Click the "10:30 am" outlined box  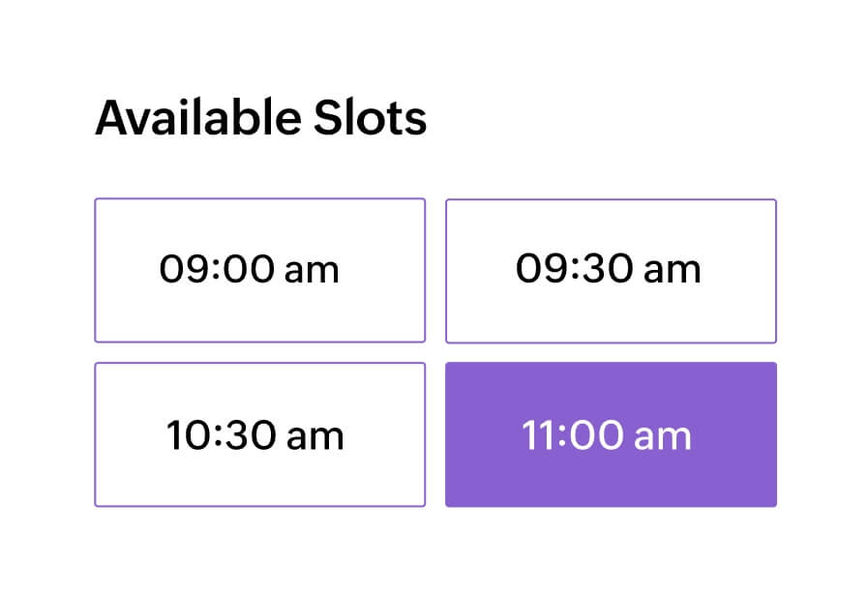[x=259, y=434]
